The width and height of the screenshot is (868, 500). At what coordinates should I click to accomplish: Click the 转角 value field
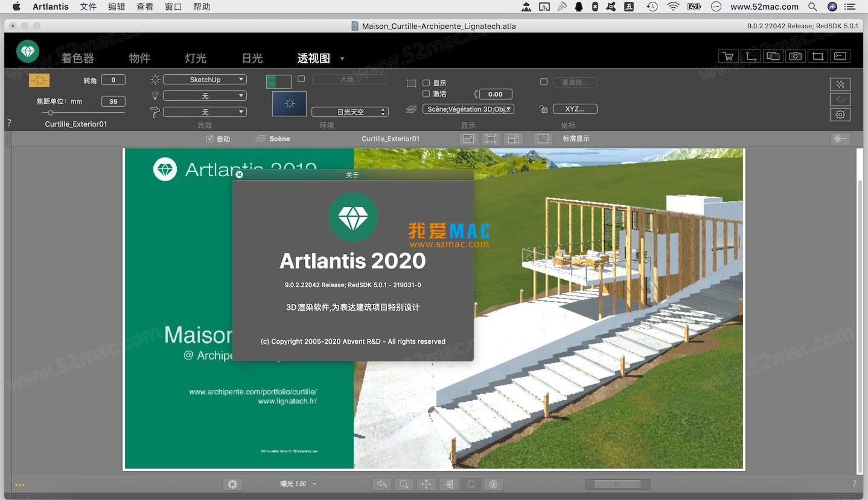point(113,80)
